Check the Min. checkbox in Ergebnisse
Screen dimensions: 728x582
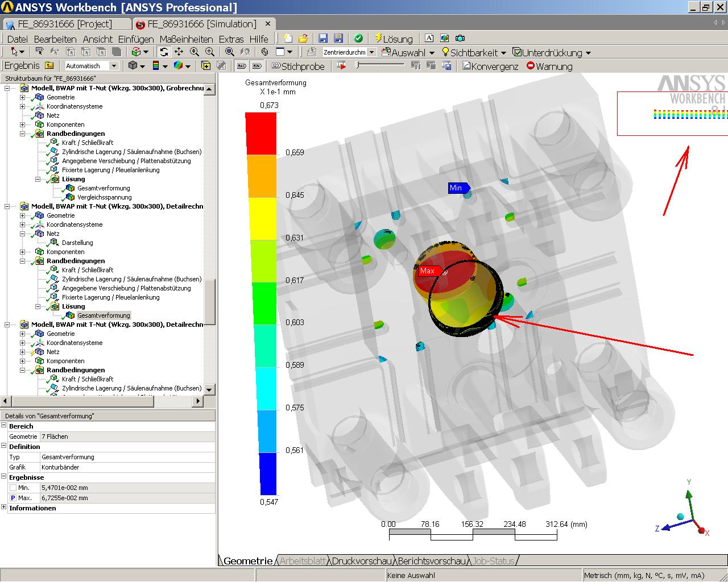coord(13,488)
